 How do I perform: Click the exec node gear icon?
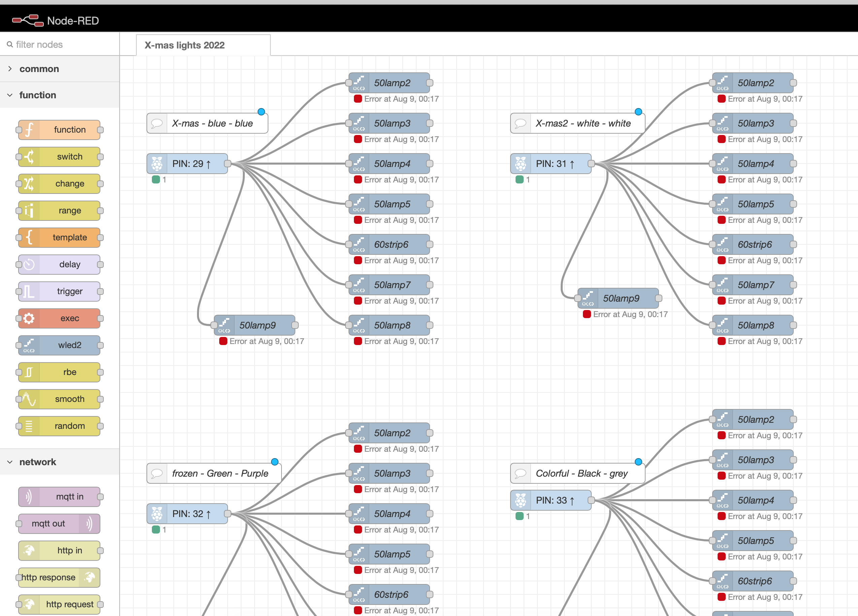pyautogui.click(x=29, y=318)
